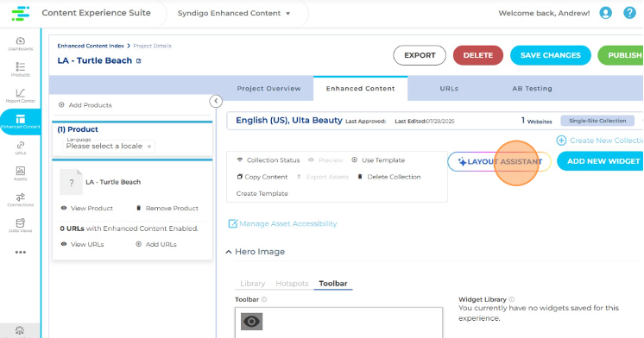Click Create Template
Viewport: 644px width, 338px height.
point(262,194)
